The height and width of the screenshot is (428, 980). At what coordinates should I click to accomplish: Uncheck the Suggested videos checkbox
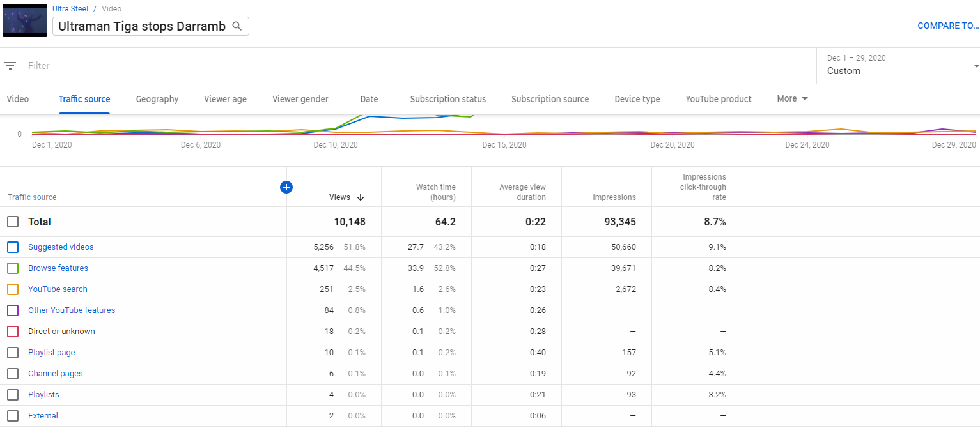[x=13, y=247]
